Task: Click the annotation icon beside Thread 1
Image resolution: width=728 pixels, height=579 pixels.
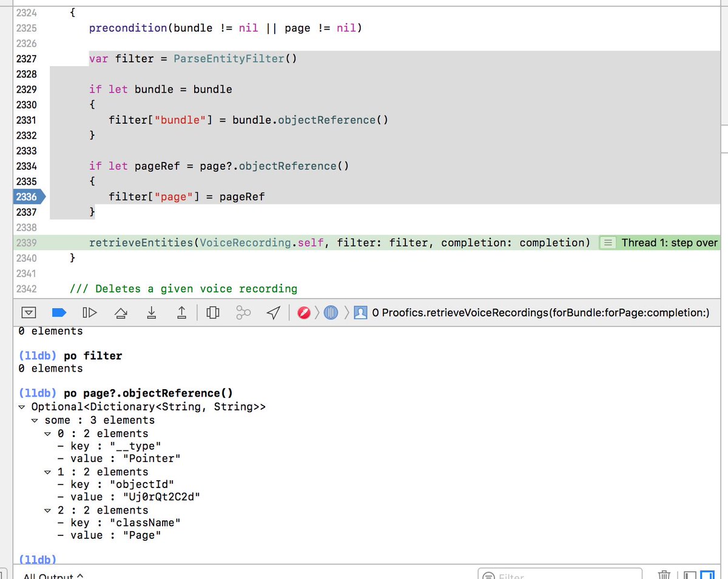Action: pos(608,243)
